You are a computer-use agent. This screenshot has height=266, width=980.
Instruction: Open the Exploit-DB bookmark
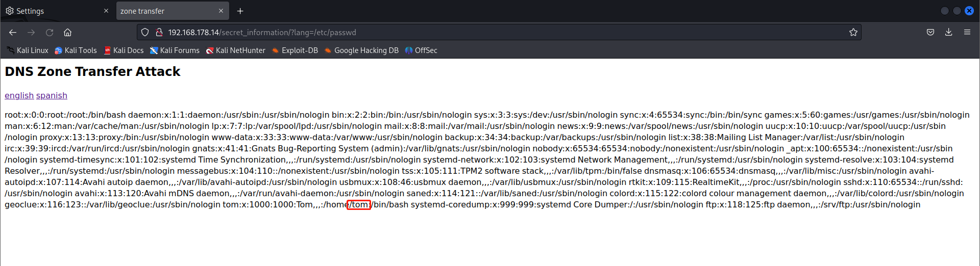[x=295, y=50]
